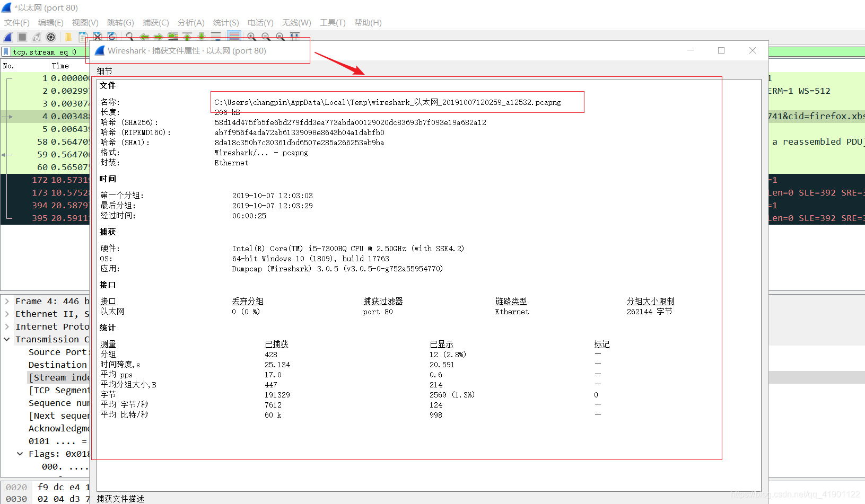Image resolution: width=865 pixels, height=504 pixels.
Task: Go back to the previous packet with the green left arrow
Action: pyautogui.click(x=144, y=37)
